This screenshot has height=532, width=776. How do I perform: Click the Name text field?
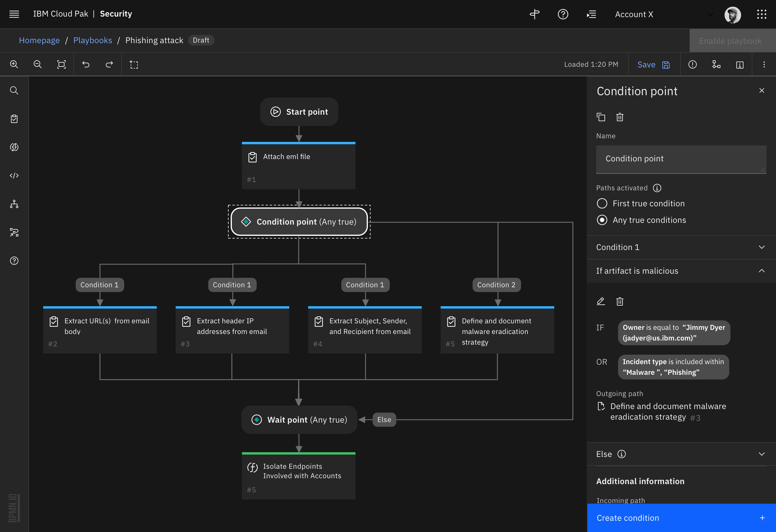pyautogui.click(x=681, y=159)
